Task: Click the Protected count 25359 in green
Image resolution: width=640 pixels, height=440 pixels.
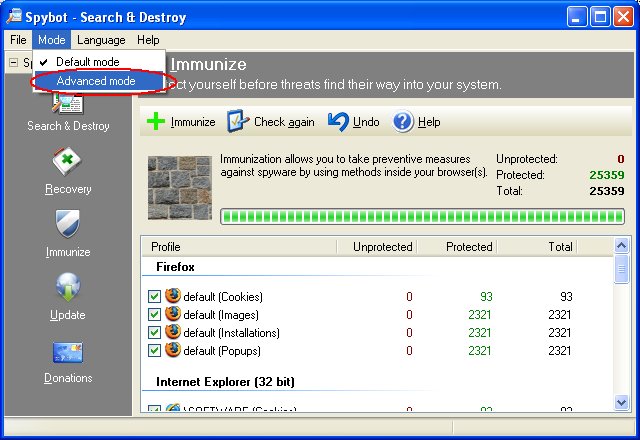Action: pyautogui.click(x=607, y=175)
